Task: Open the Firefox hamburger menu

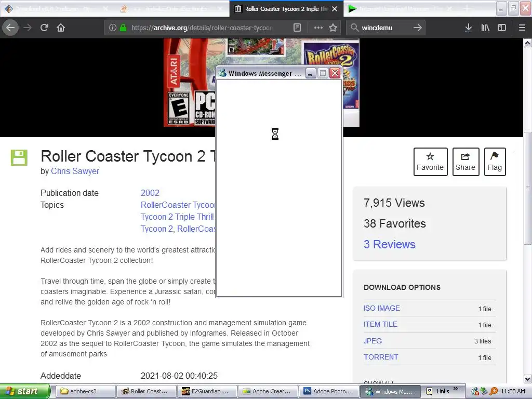Action: [522, 28]
